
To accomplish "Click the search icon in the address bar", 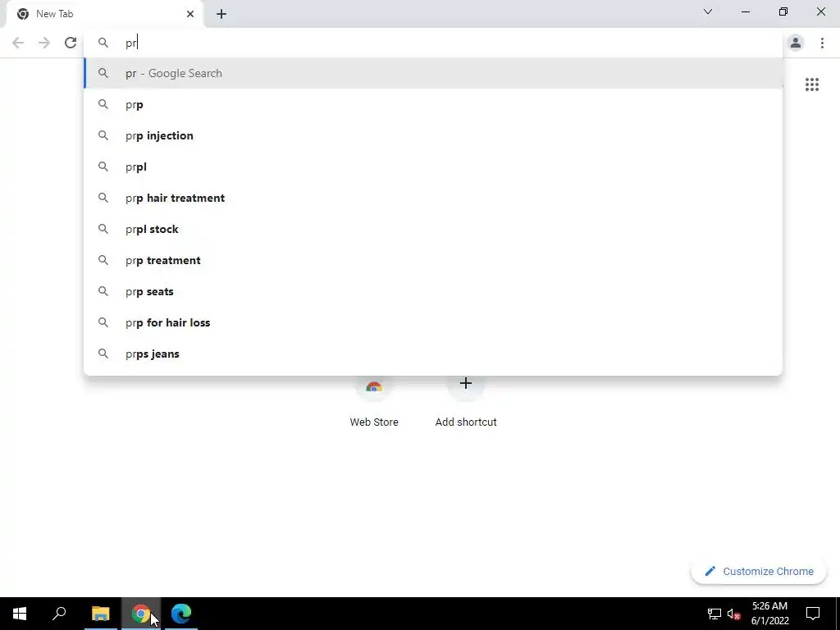I will coord(103,43).
